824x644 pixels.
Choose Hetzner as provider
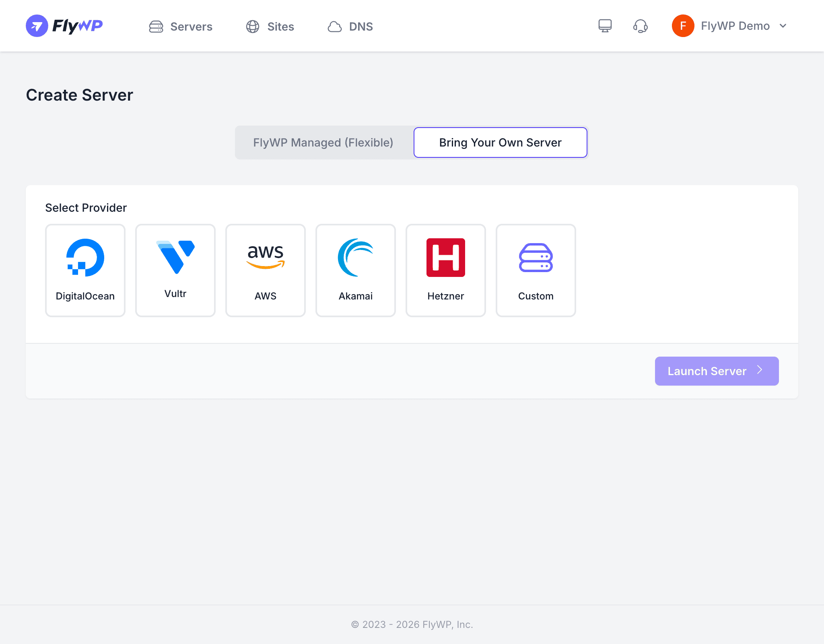pyautogui.click(x=446, y=270)
